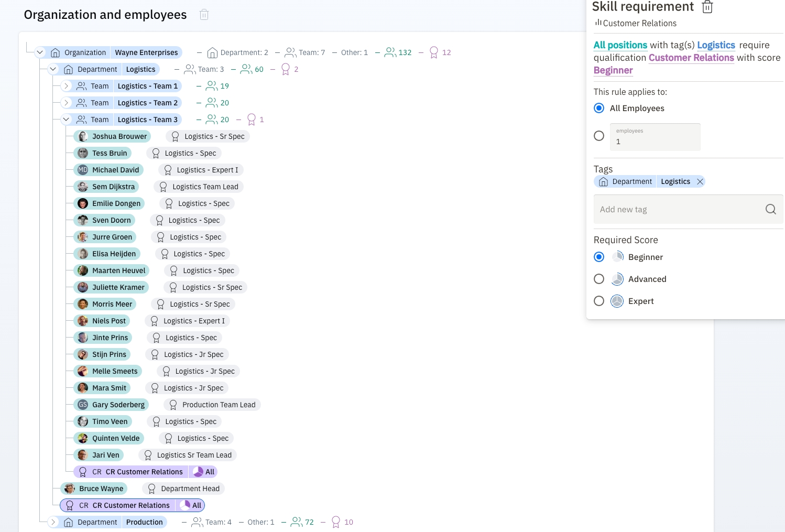This screenshot has width=785, height=532.
Task: Collapse the Logistics - Team 3 node
Action: 67,120
